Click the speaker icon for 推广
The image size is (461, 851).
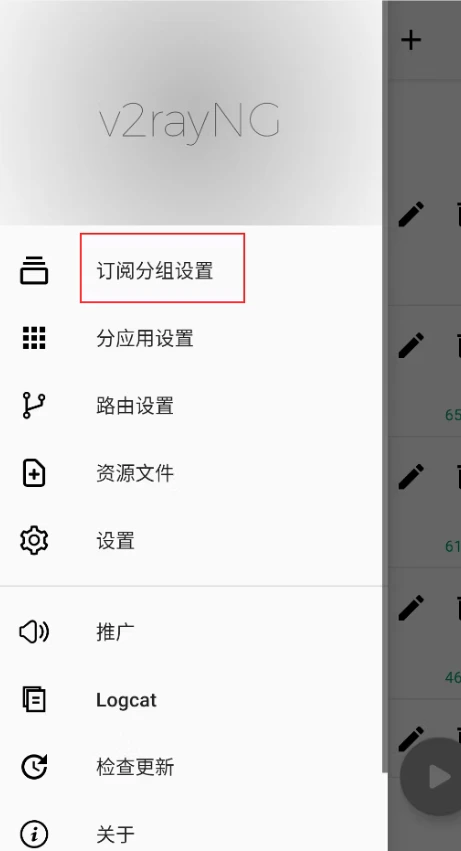34,632
